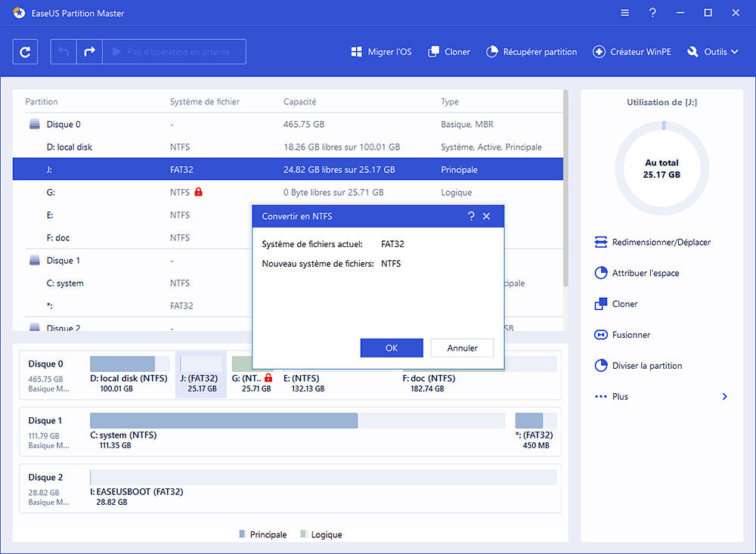
Task: Click the help question mark in dialog
Action: [471, 216]
